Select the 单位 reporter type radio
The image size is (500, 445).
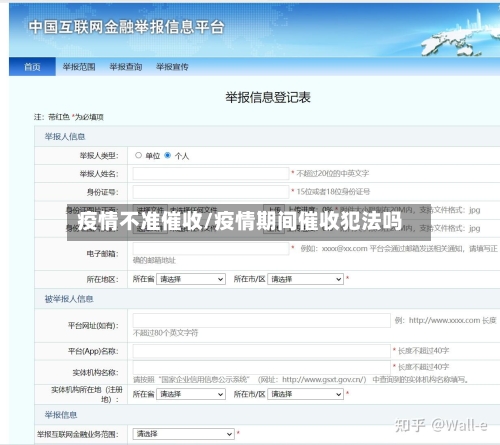(138, 155)
